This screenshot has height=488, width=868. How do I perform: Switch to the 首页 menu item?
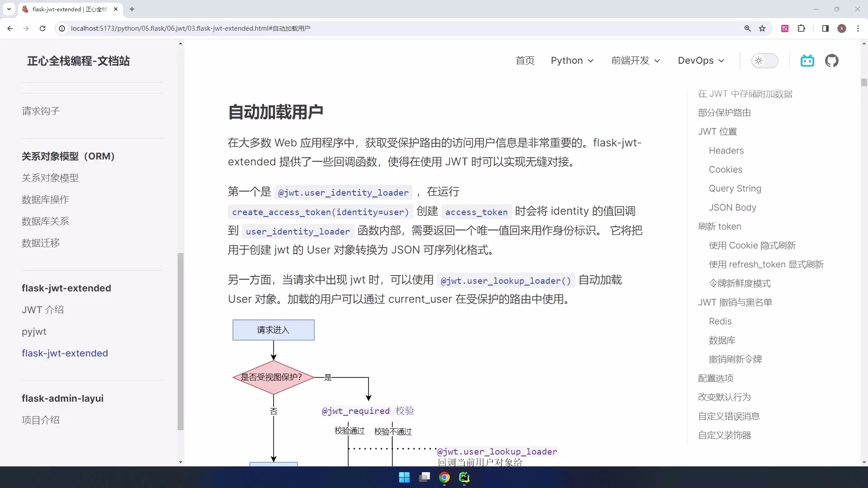click(525, 61)
